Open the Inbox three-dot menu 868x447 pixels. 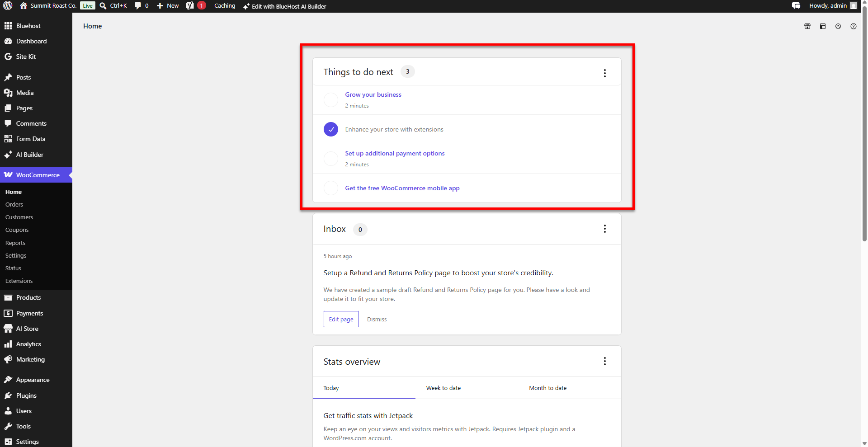(604, 229)
